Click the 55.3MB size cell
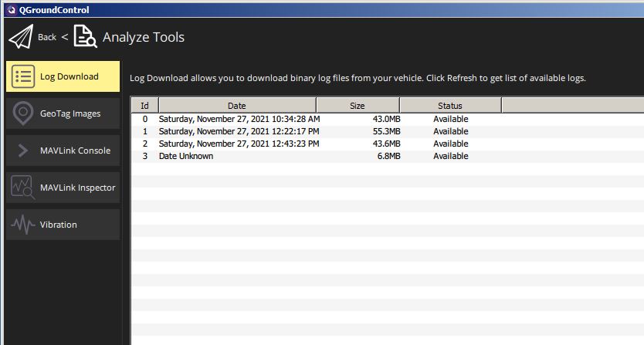This screenshot has height=345, width=644. point(387,131)
